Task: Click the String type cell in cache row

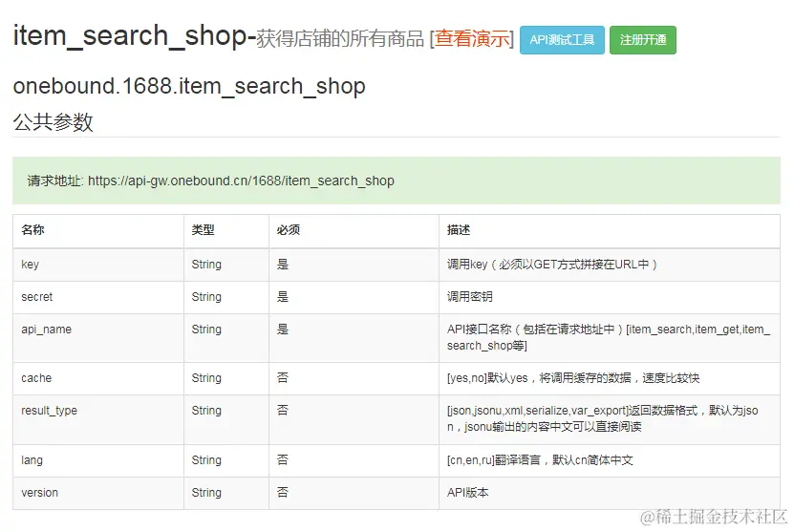Action: pos(226,378)
